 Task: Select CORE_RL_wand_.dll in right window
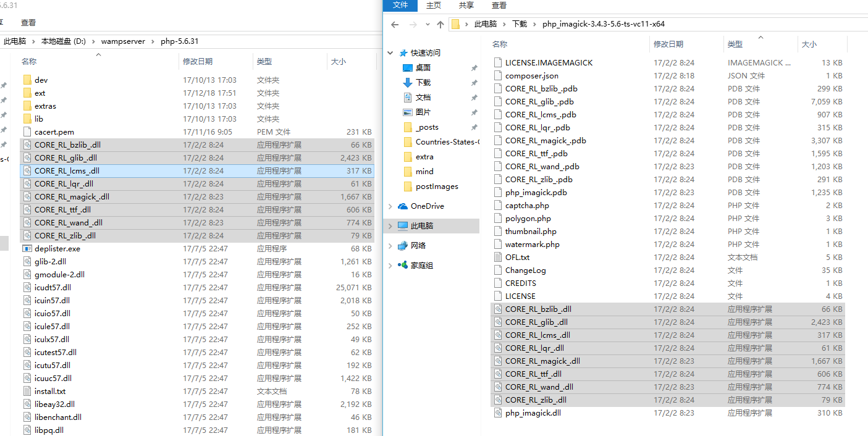[667, 387]
